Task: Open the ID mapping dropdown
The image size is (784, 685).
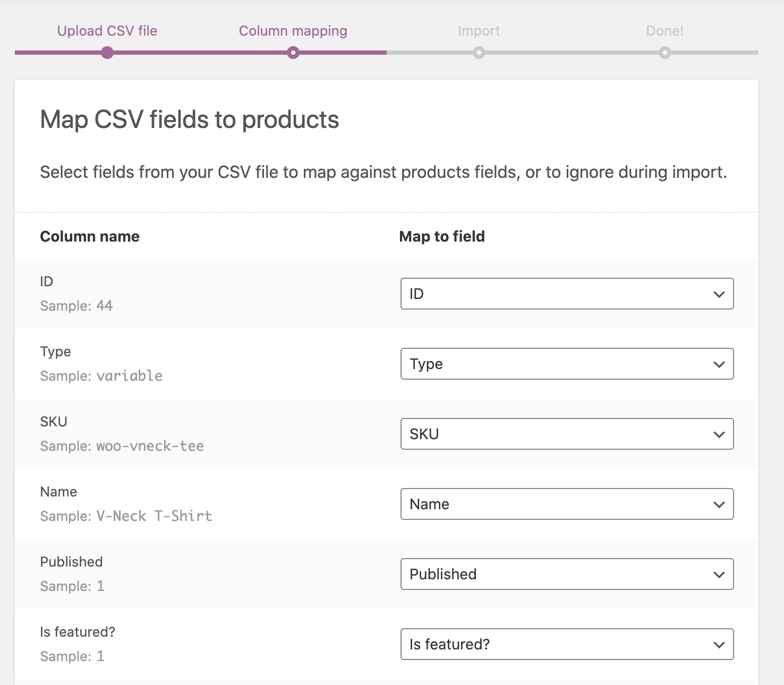Action: click(x=567, y=294)
